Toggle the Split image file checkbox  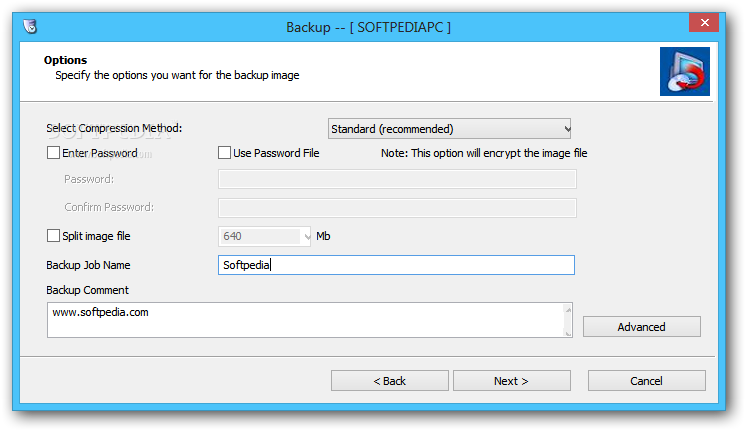[53, 235]
